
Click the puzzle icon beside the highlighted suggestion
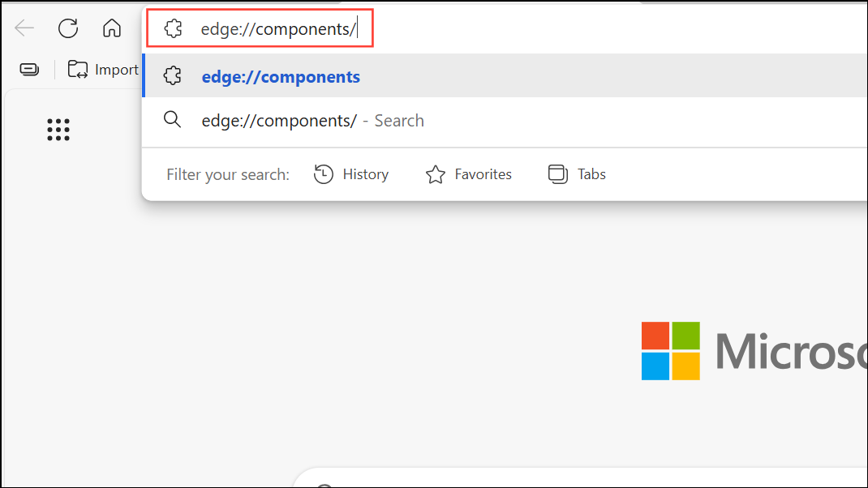[172, 75]
